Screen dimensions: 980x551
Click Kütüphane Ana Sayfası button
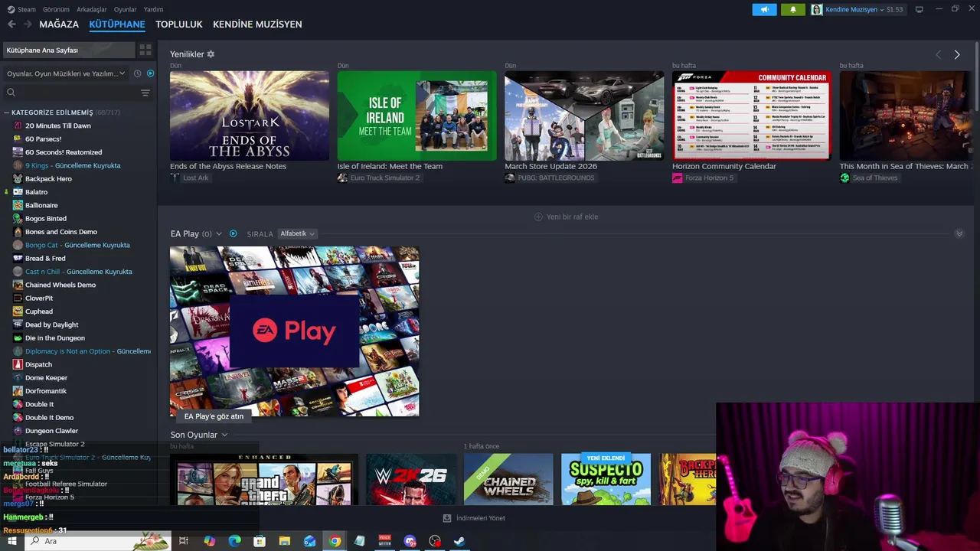click(67, 50)
